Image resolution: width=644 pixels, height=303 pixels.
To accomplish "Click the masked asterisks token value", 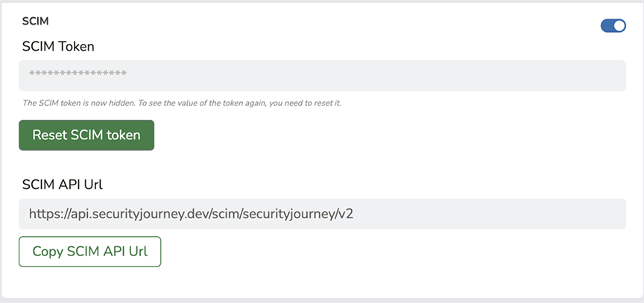I will [x=78, y=74].
